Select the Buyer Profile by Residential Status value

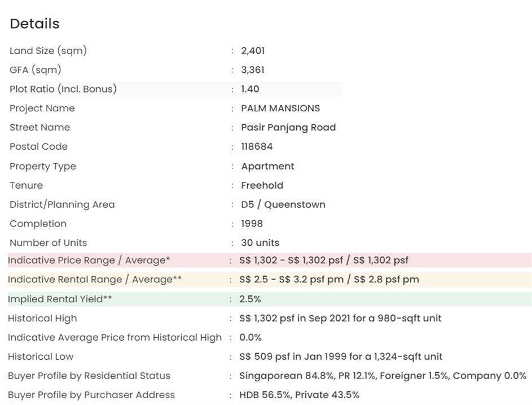click(x=382, y=376)
